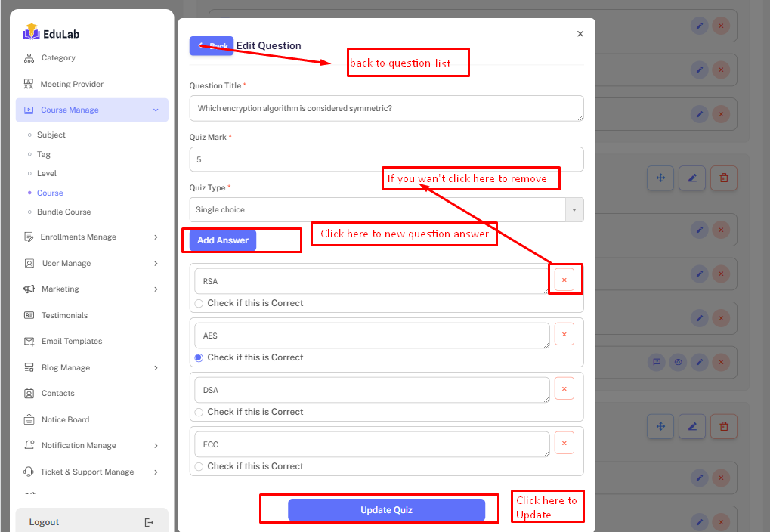Viewport: 770px width, 532px height.
Task: Delete the ECC answer option
Action: 564,443
